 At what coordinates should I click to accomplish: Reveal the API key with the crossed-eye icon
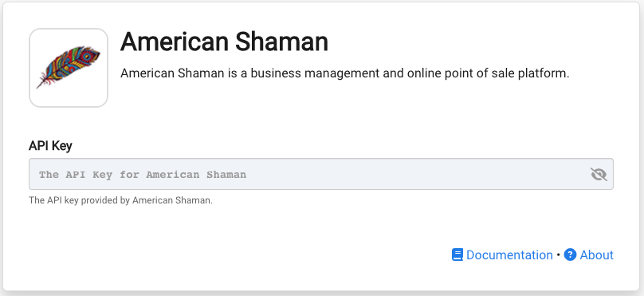599,174
